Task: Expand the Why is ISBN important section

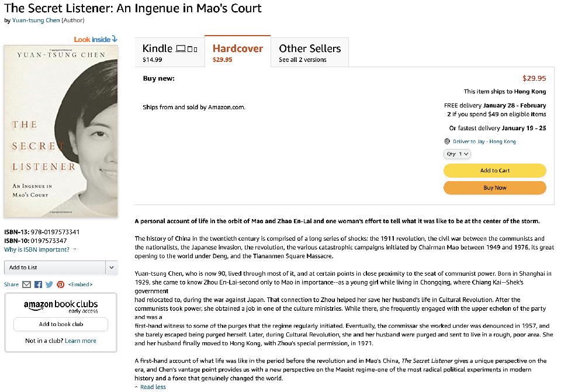Action: tap(40, 249)
